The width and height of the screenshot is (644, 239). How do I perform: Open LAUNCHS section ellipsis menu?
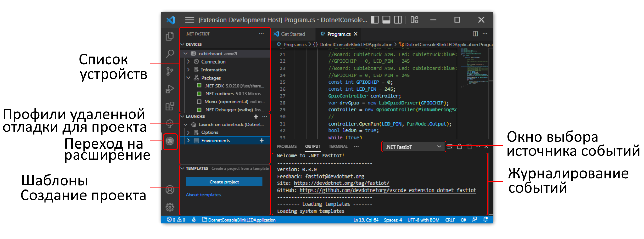pyautogui.click(x=264, y=116)
